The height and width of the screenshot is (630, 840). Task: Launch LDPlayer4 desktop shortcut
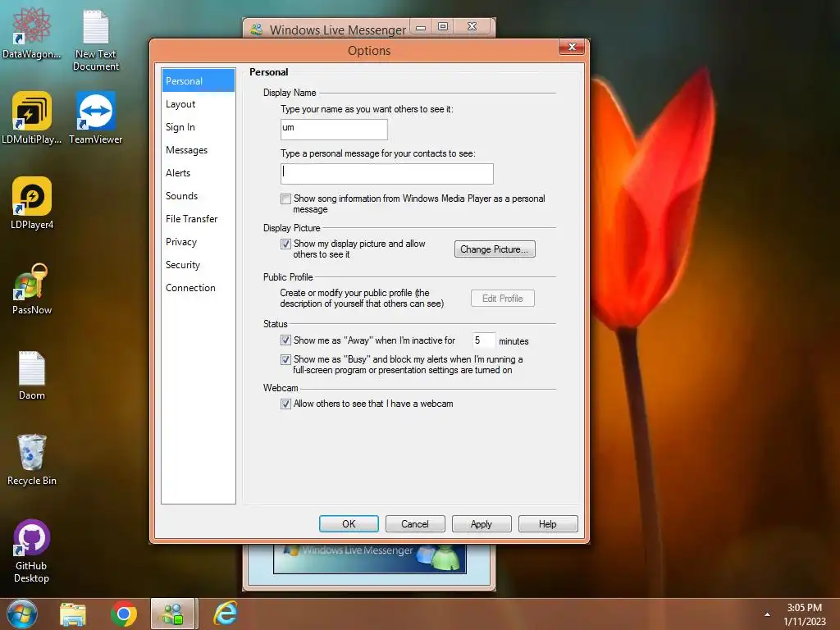tap(32, 203)
